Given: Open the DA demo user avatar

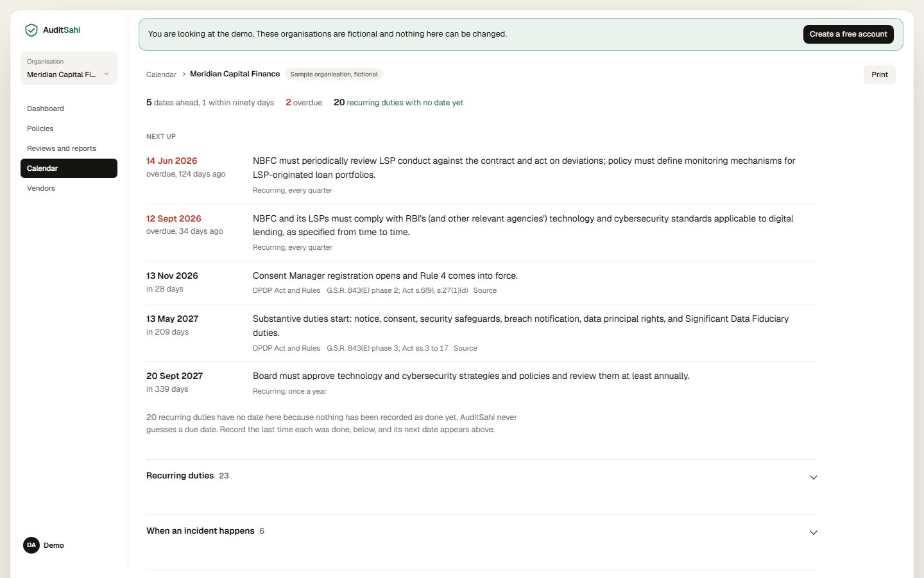Looking at the screenshot, I should [x=31, y=545].
